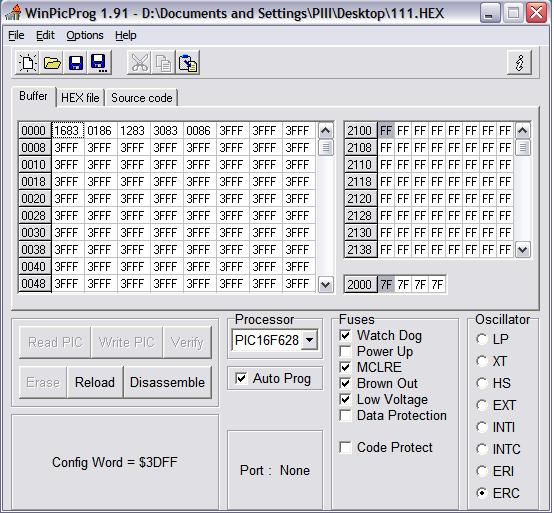Open a HEX file with folder icon
Image resolution: width=554 pixels, height=513 pixels.
click(x=52, y=63)
